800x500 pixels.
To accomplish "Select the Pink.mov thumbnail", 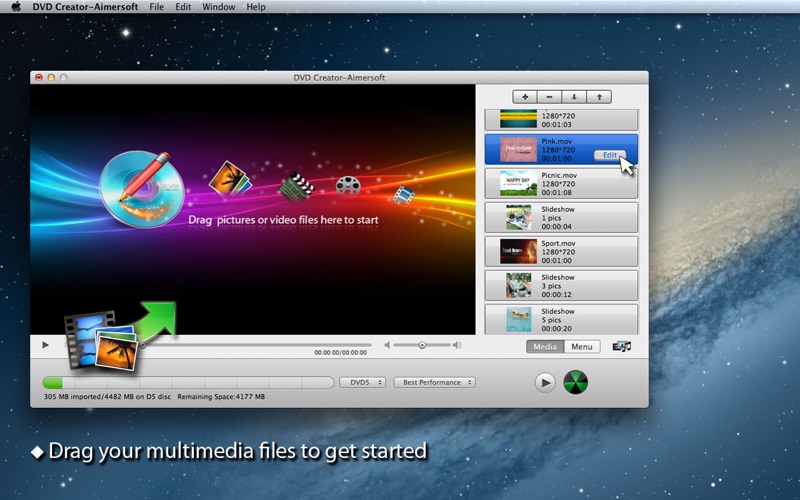I will (518, 149).
